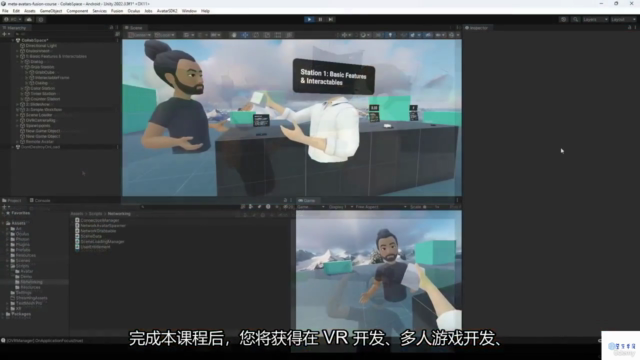The height and width of the screenshot is (360, 640).
Task: Select 1: Basic Features & Interactables object
Action: 56,56
